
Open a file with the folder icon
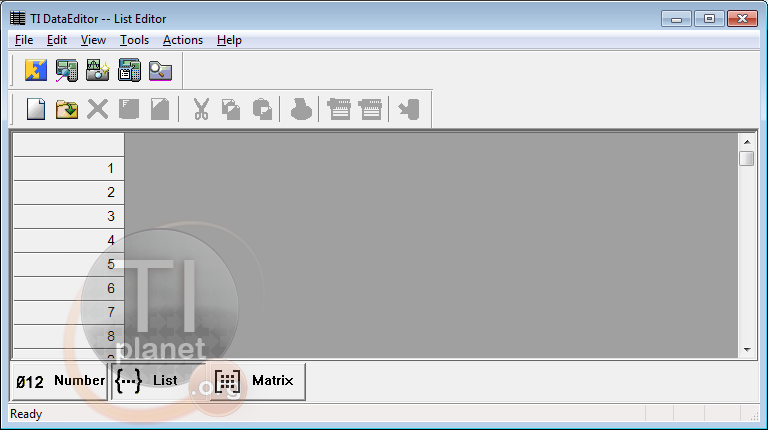pyautogui.click(x=67, y=109)
